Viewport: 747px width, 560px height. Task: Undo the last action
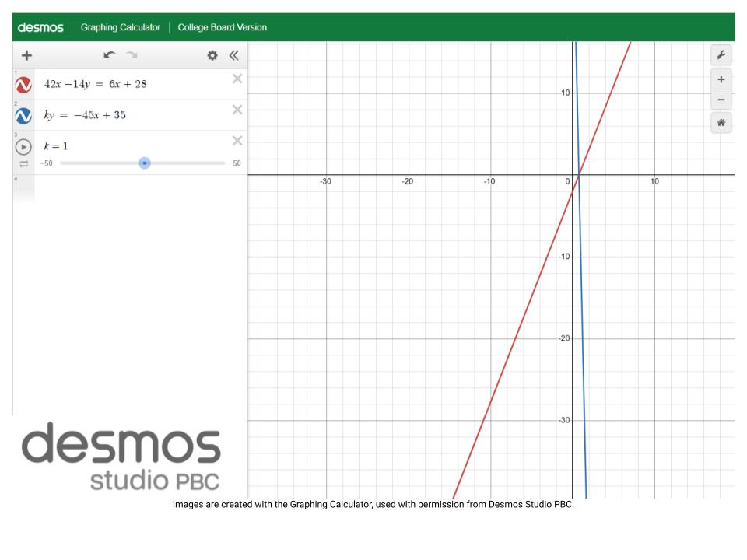(110, 55)
